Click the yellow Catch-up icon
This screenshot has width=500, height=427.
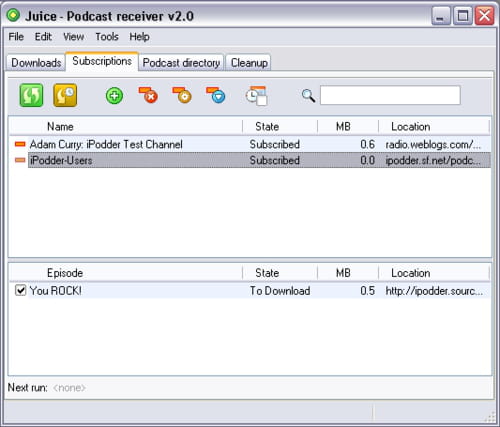pyautogui.click(x=65, y=95)
